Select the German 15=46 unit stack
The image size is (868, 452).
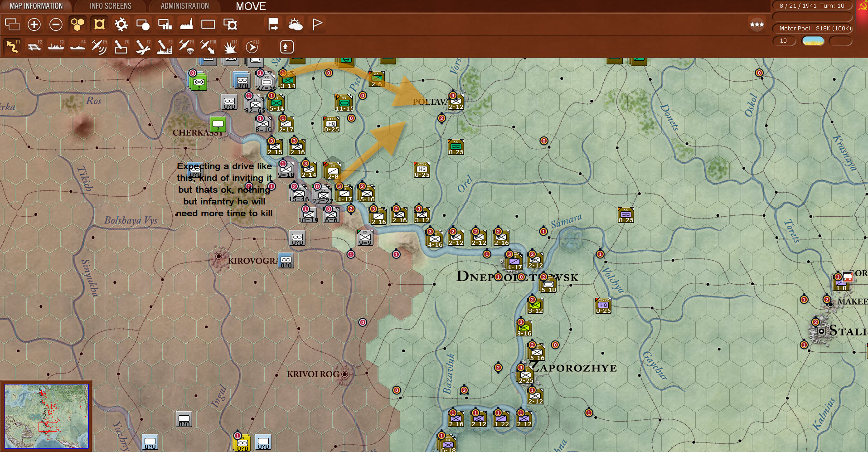pyautogui.click(x=299, y=194)
